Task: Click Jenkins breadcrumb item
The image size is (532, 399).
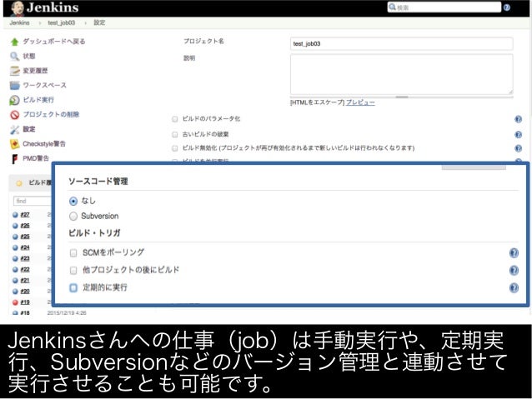Action: point(20,22)
